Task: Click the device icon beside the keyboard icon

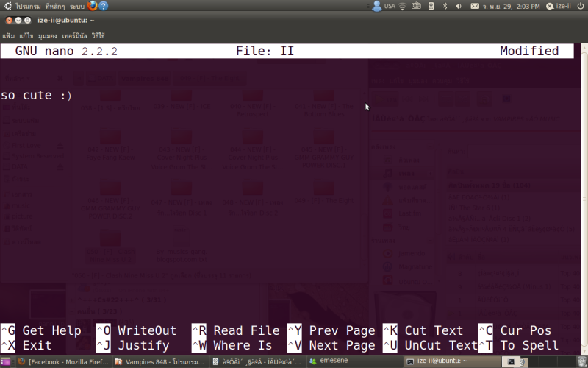Action: click(431, 6)
